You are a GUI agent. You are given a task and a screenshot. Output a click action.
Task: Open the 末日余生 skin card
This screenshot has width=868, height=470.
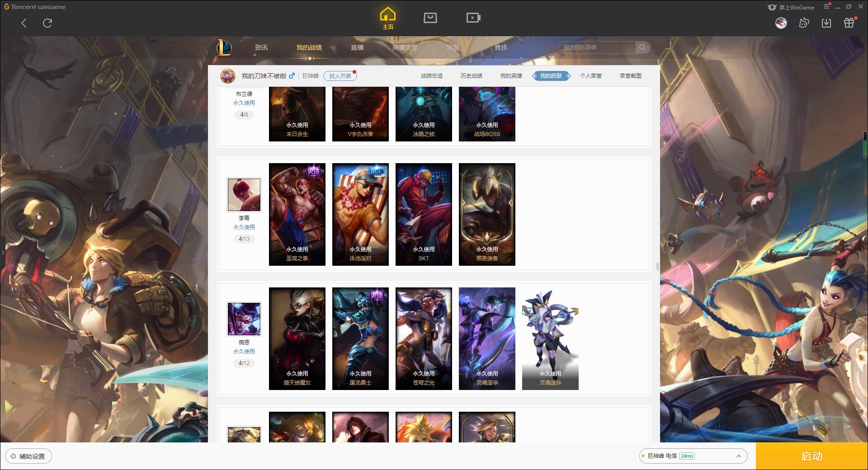point(297,114)
